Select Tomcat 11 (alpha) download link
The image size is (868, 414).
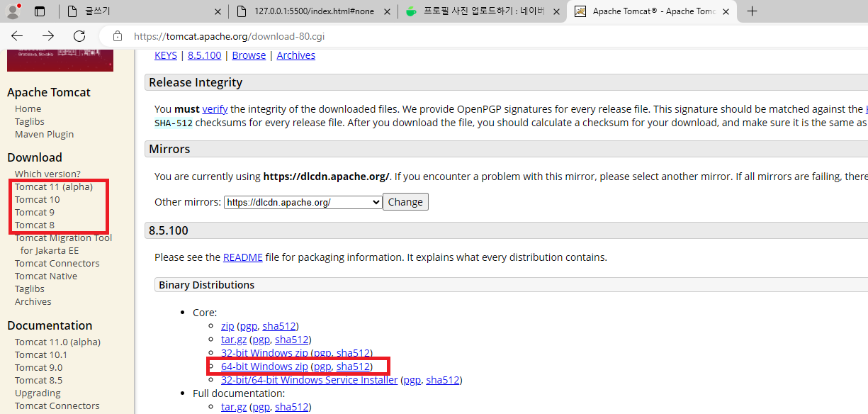point(54,186)
